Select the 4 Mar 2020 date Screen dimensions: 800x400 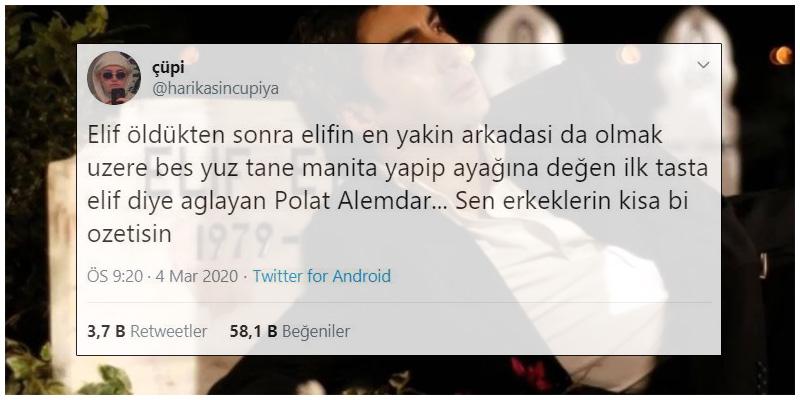[x=196, y=277]
